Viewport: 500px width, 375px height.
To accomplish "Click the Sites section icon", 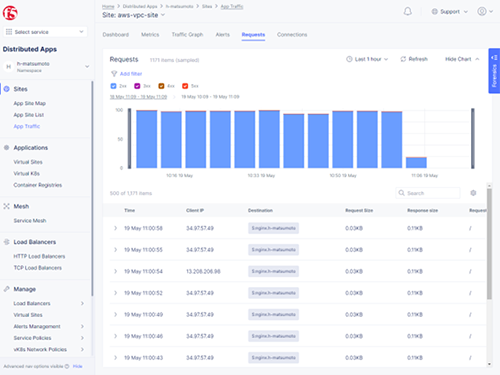I will tap(6, 89).
